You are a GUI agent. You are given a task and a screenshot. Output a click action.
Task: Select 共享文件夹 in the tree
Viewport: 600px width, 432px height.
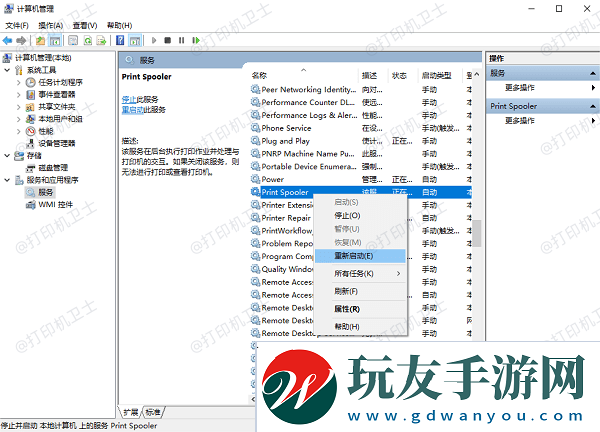pos(57,107)
